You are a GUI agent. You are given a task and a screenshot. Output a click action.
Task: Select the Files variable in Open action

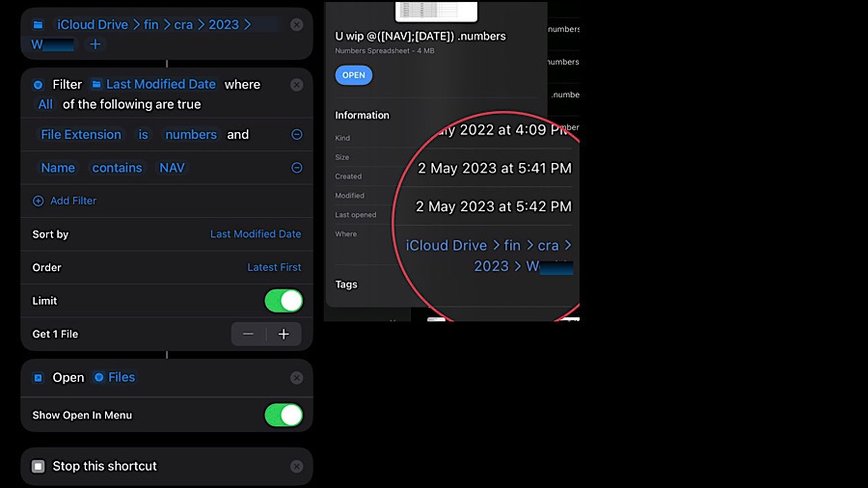click(x=115, y=377)
